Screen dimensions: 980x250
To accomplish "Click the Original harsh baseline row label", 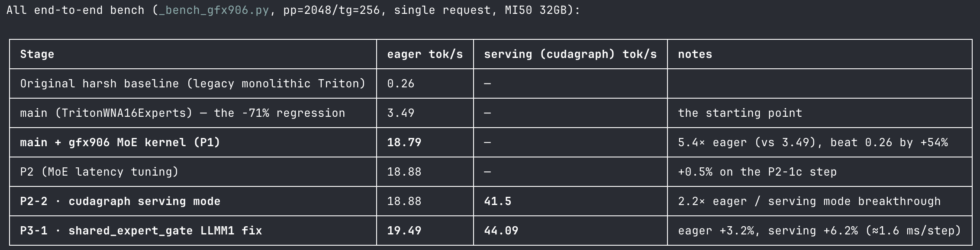I will [193, 83].
